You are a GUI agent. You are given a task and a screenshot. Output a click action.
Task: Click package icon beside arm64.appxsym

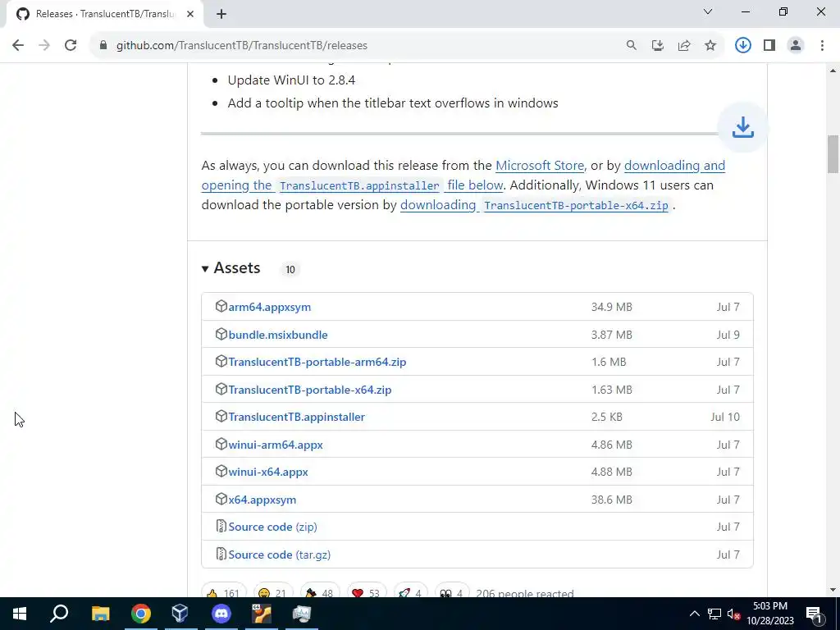pos(221,307)
